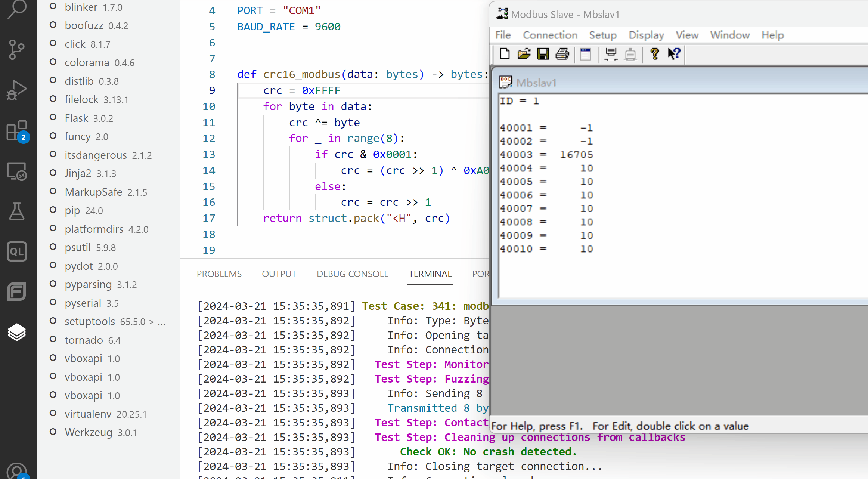Screen dimensions: 868x479
Task: Open the Setup menu in Modbus Slave
Action: [603, 35]
